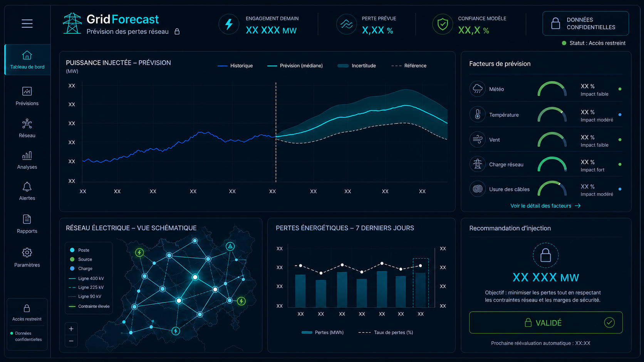Click the arrow next to Voir le détail des facteurs
This screenshot has height=362, width=644.
[x=578, y=206]
